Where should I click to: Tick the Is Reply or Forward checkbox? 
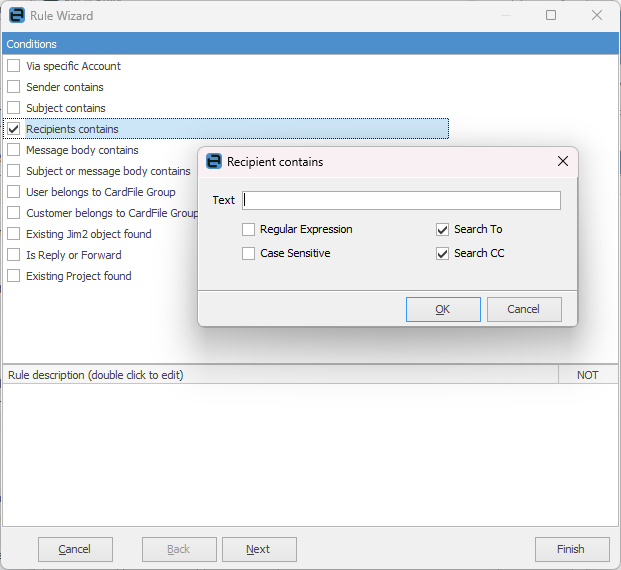tap(13, 255)
